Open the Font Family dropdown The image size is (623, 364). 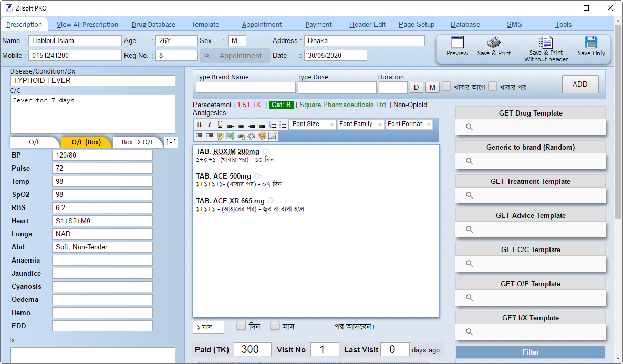[x=360, y=124]
